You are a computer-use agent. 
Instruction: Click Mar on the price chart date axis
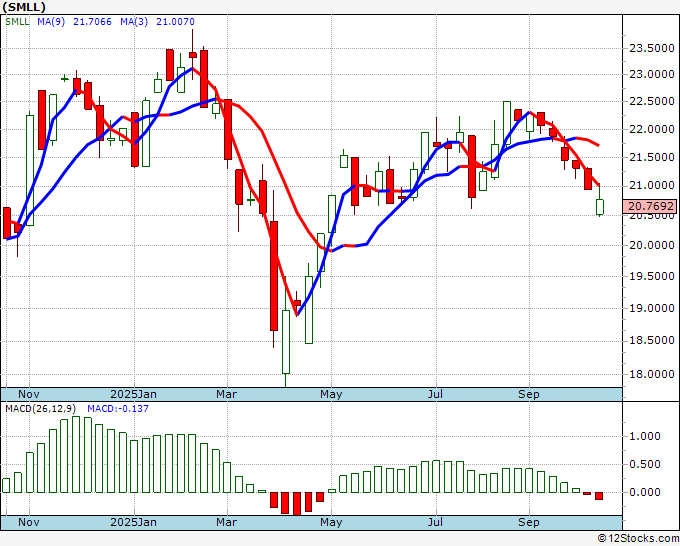click(227, 394)
